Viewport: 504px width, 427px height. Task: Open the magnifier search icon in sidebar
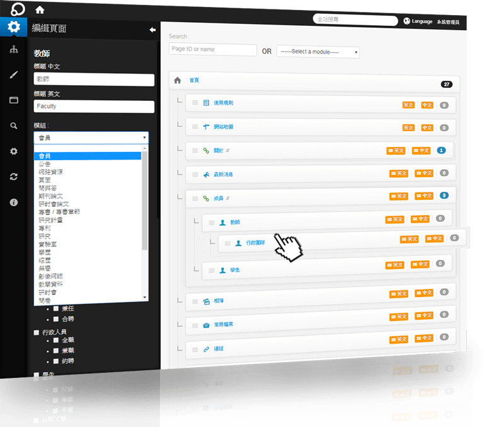(x=13, y=126)
